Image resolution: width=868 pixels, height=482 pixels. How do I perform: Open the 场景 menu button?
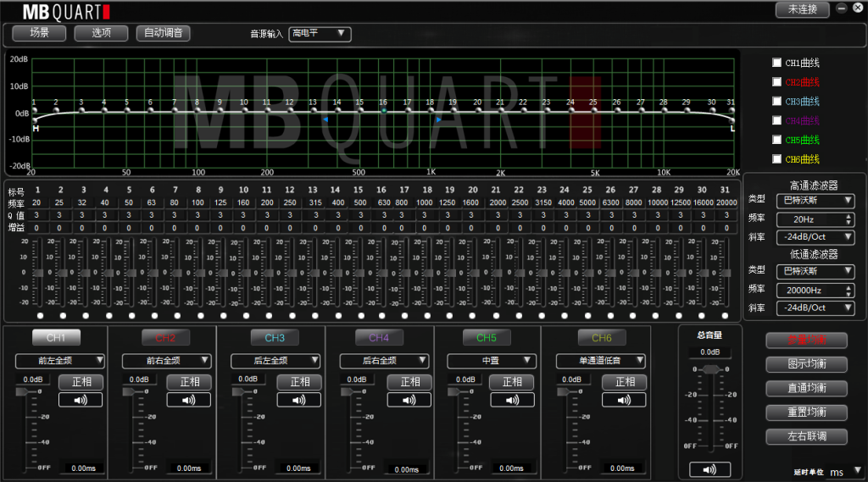point(39,33)
